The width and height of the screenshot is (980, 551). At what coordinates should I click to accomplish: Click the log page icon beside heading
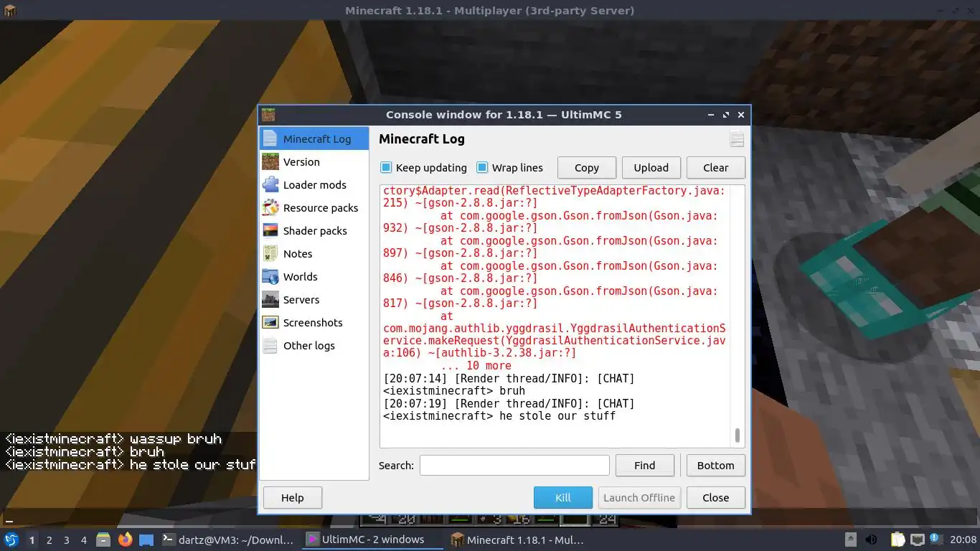click(x=737, y=139)
